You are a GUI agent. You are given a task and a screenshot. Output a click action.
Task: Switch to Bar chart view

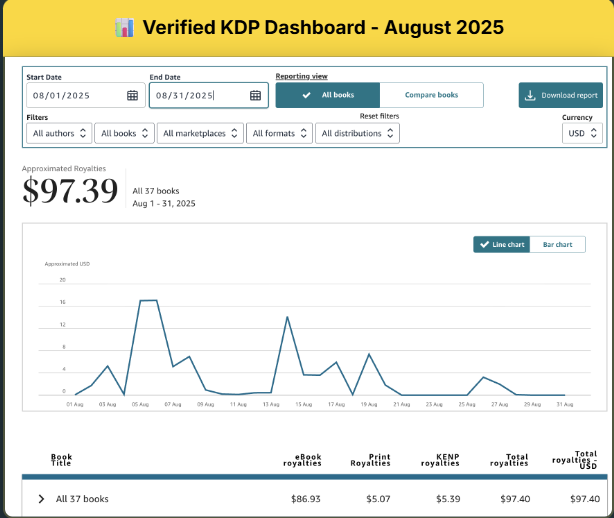click(x=557, y=244)
